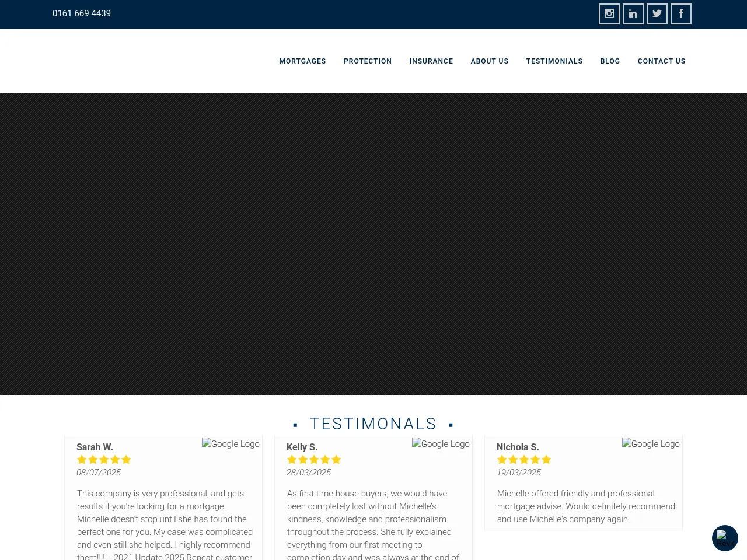The image size is (747, 560).
Task: Click the review date 08/07/2025
Action: tap(99, 473)
